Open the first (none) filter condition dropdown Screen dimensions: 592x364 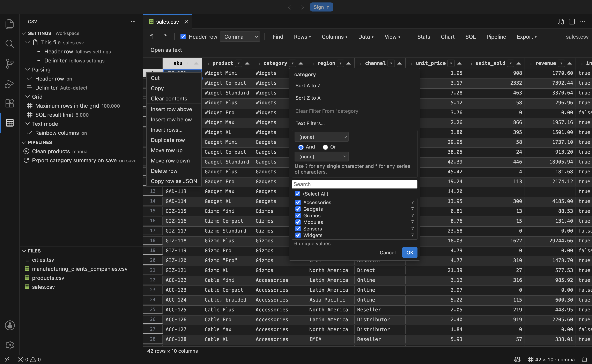(321, 137)
